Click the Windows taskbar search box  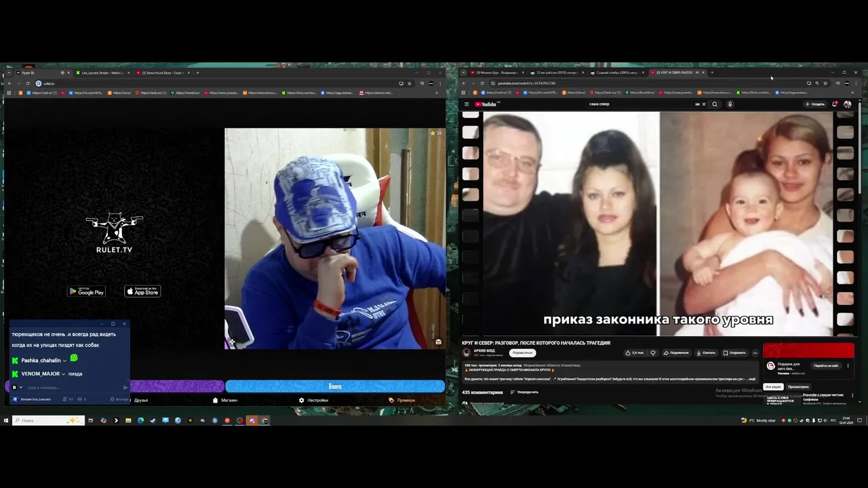(x=47, y=420)
